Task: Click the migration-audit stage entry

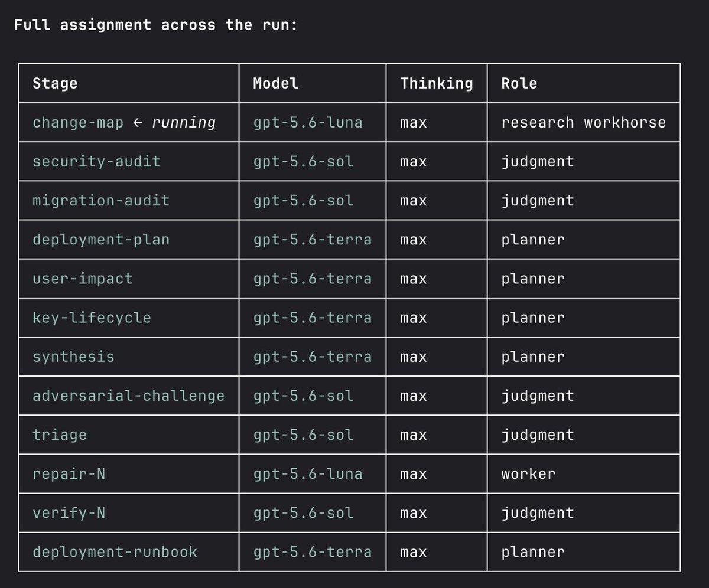Action: point(101,200)
